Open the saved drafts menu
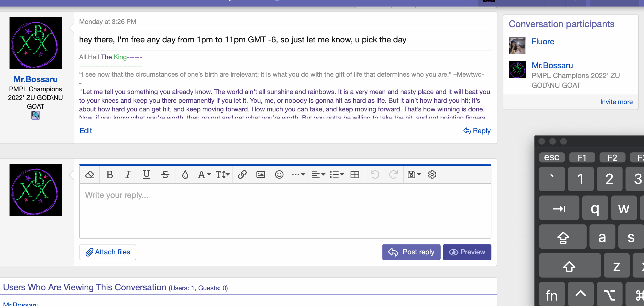This screenshot has width=644, height=306. click(414, 174)
